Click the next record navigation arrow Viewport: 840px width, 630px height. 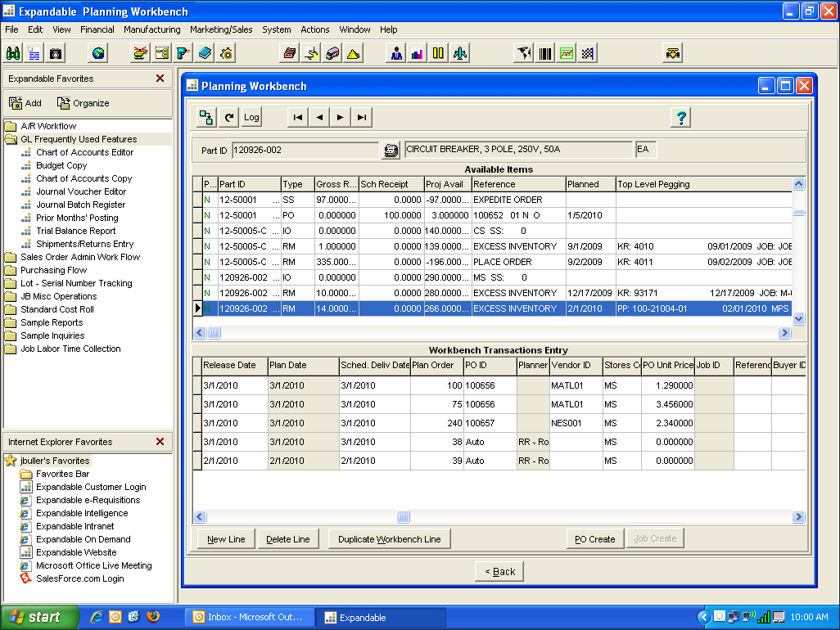tap(340, 117)
